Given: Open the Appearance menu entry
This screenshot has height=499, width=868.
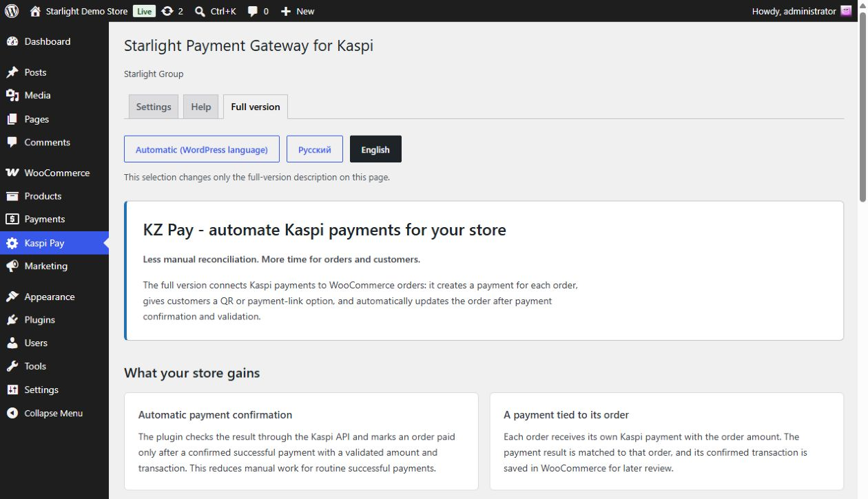Looking at the screenshot, I should coord(54,297).
